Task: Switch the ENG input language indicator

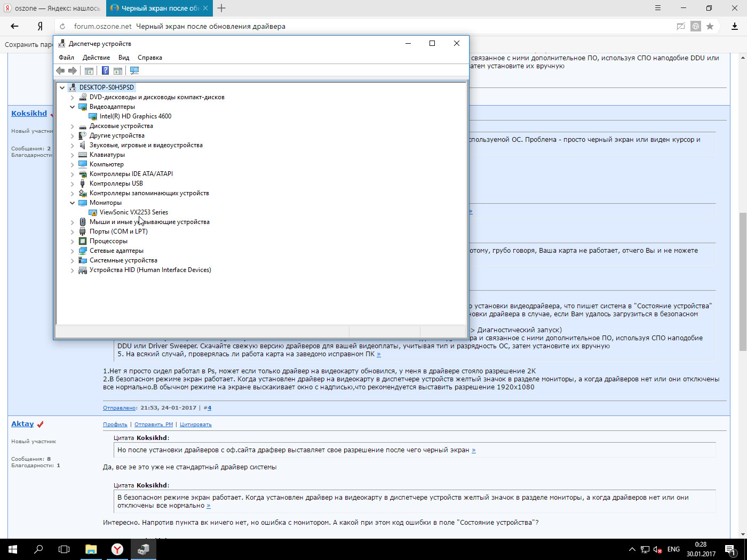Action: pos(673,549)
